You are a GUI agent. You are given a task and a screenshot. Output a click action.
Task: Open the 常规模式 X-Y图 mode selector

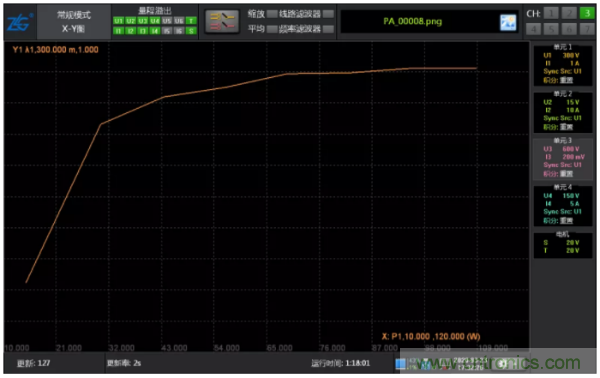point(74,22)
